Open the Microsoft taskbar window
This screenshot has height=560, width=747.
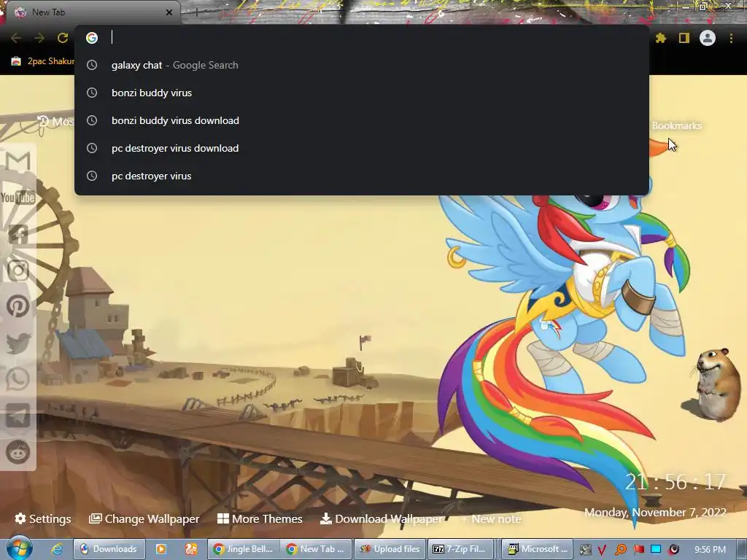click(537, 549)
